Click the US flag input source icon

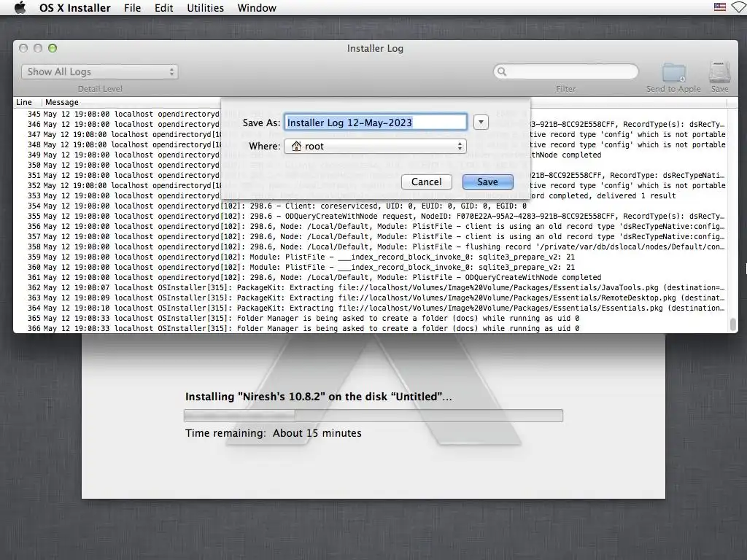coord(720,7)
